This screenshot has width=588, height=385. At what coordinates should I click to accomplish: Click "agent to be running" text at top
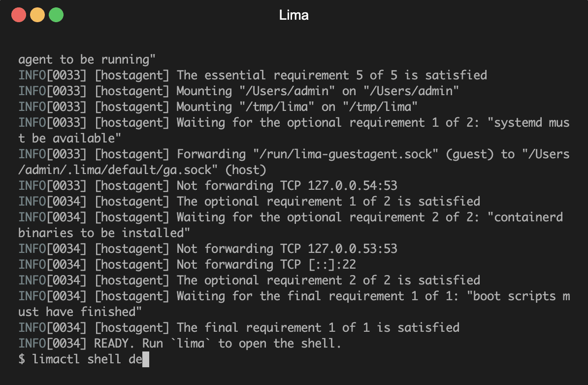[x=87, y=59]
